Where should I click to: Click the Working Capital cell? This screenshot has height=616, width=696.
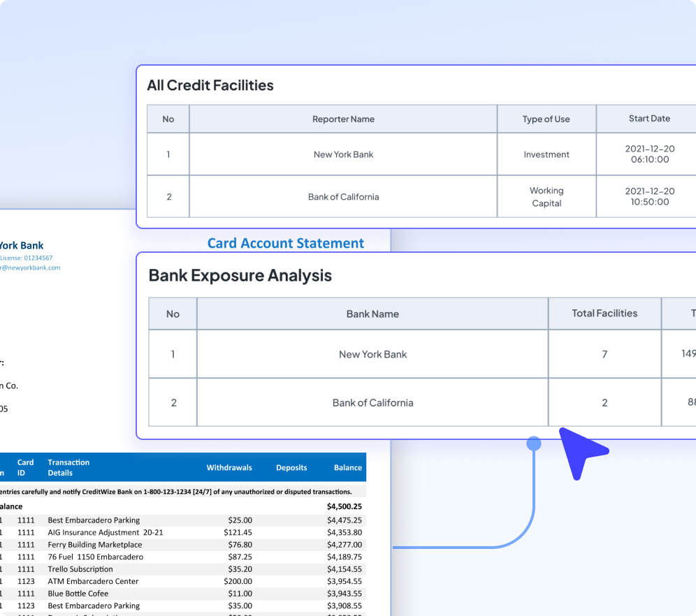[546, 197]
